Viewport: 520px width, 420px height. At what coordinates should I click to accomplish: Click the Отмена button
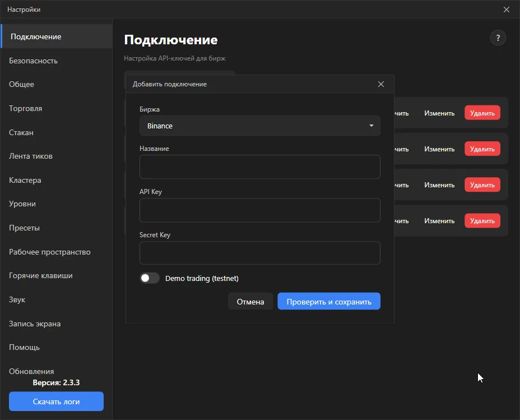[x=250, y=301]
